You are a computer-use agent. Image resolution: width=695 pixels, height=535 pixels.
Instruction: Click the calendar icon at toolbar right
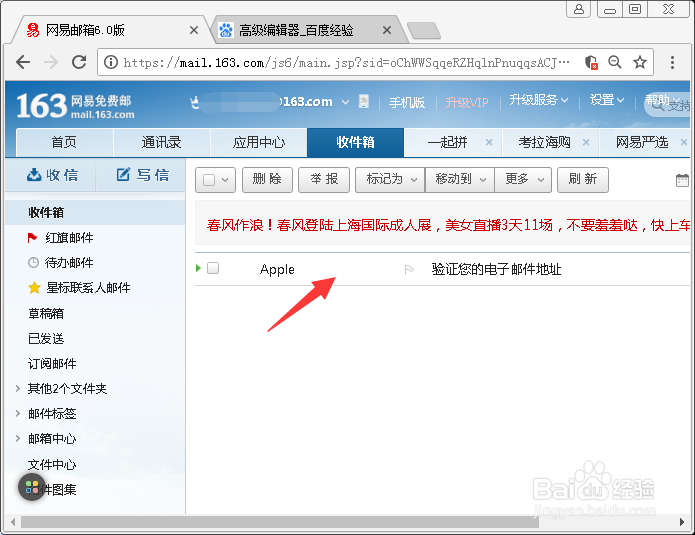[x=682, y=180]
